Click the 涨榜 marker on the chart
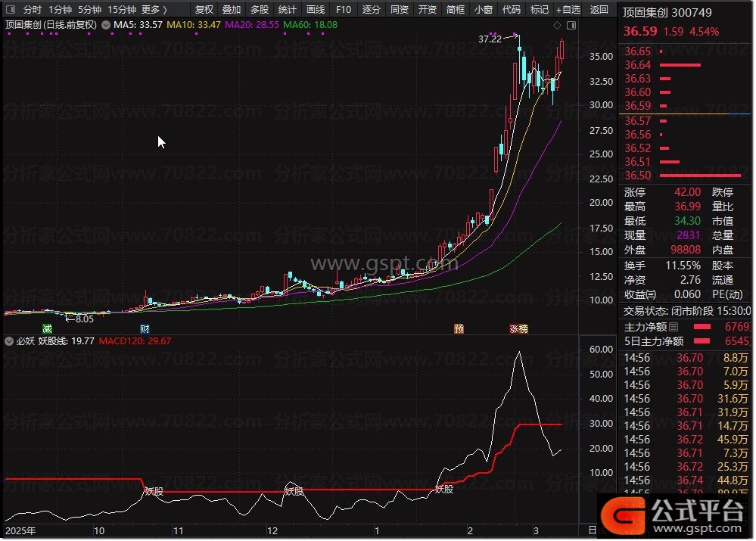 (518, 328)
